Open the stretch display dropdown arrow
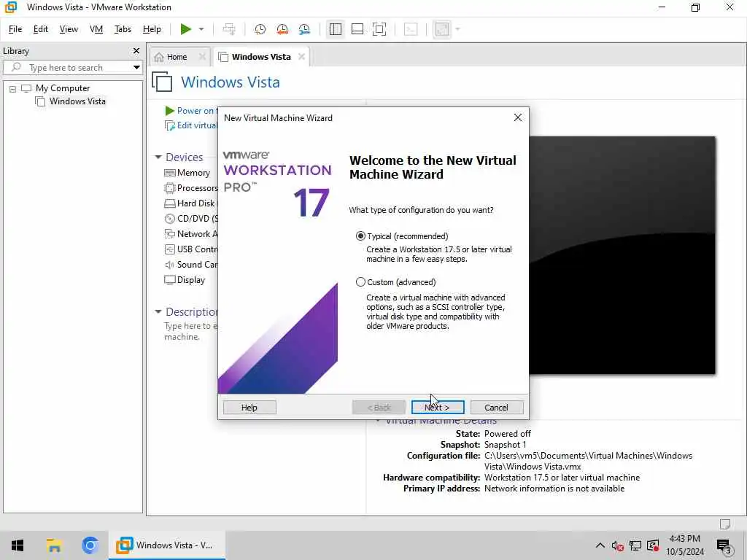Screen dimensions: 747x560 coord(458,29)
